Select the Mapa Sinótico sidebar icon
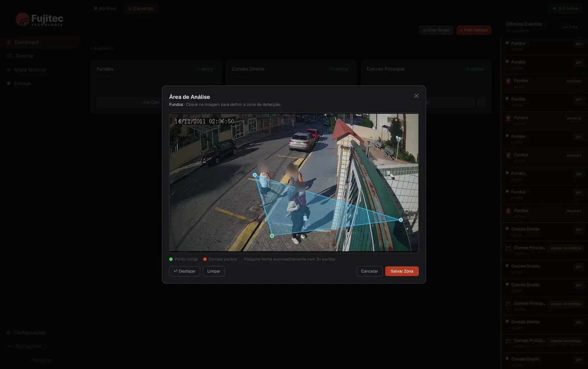 tap(9, 70)
